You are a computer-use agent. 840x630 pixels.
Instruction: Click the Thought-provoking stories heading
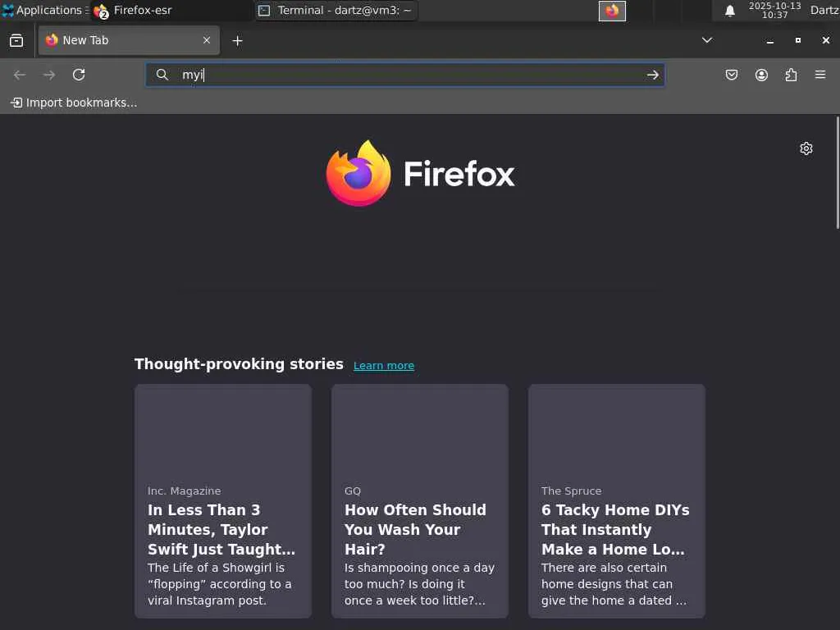click(239, 363)
